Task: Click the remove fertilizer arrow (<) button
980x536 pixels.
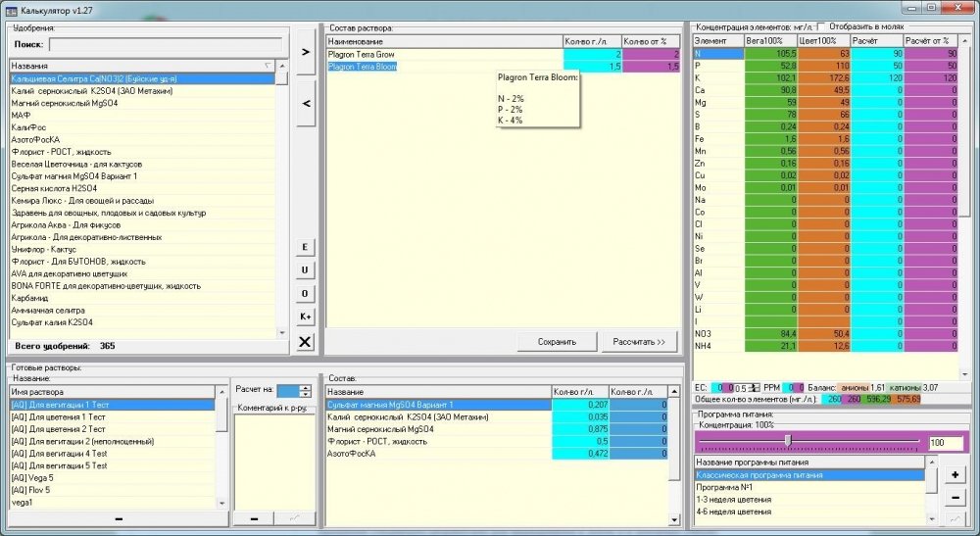Action: coord(305,103)
